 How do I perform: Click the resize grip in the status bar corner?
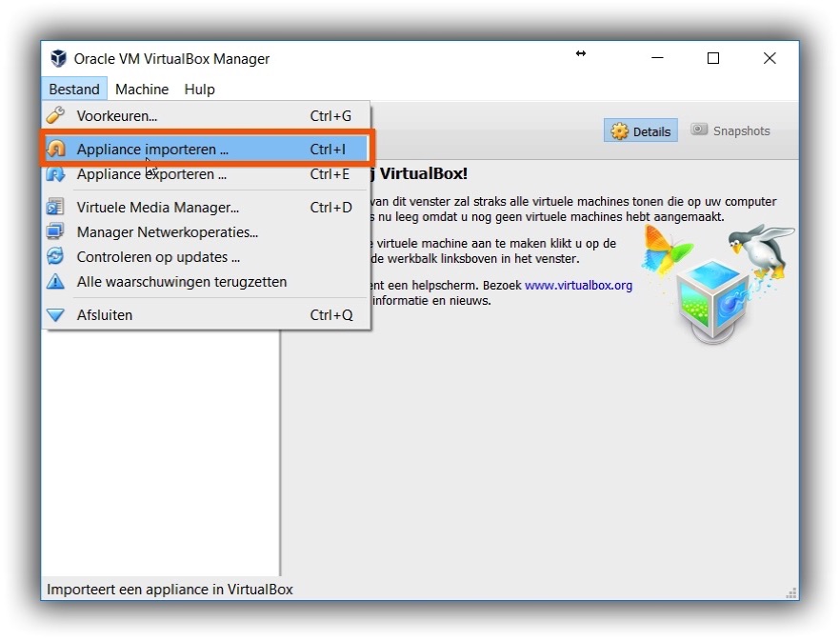click(x=791, y=592)
